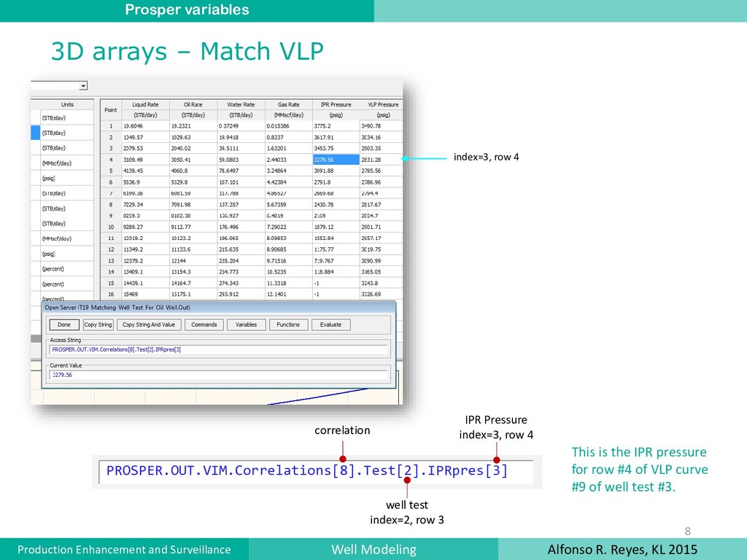Click the Copy String button

(98, 324)
